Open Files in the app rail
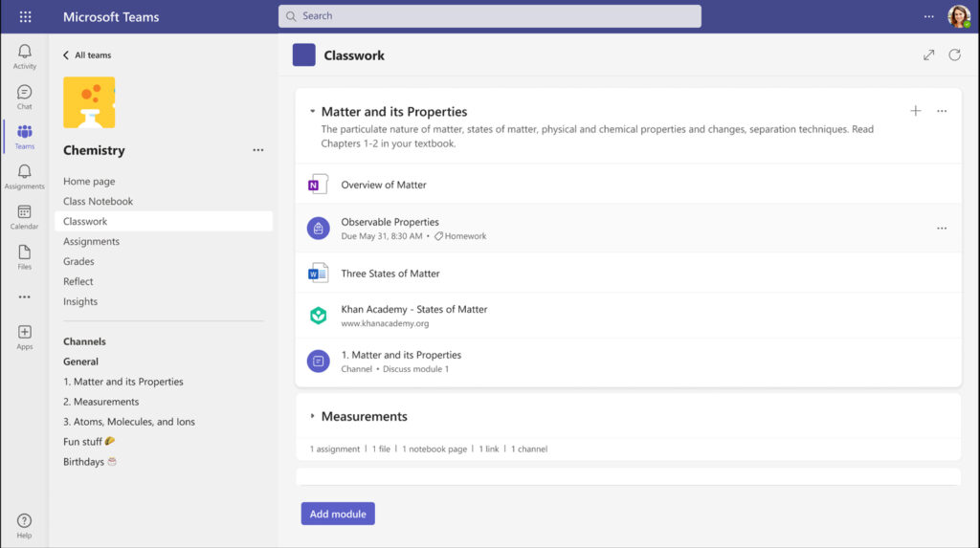Screen dimensions: 980x548 tap(25, 256)
